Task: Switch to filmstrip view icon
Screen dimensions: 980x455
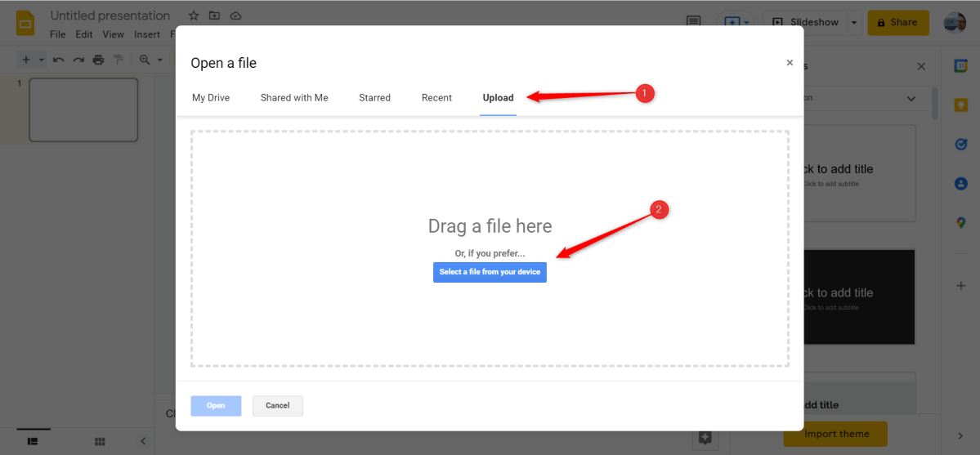Action: (34, 441)
